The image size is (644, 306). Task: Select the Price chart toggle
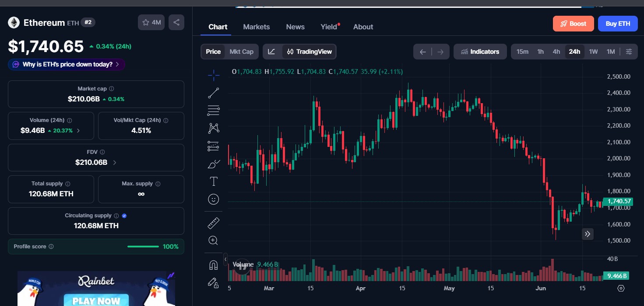(213, 52)
